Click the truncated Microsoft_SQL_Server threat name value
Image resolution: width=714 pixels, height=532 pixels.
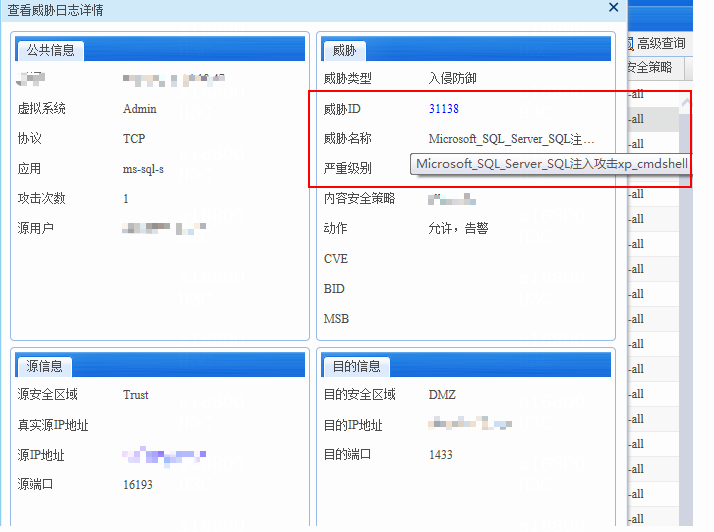511,139
